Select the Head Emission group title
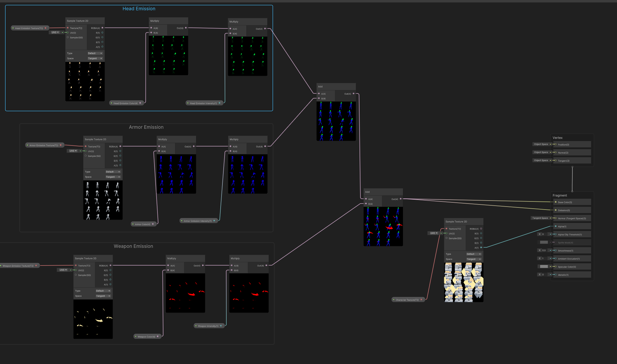This screenshot has height=364, width=617. tap(139, 9)
